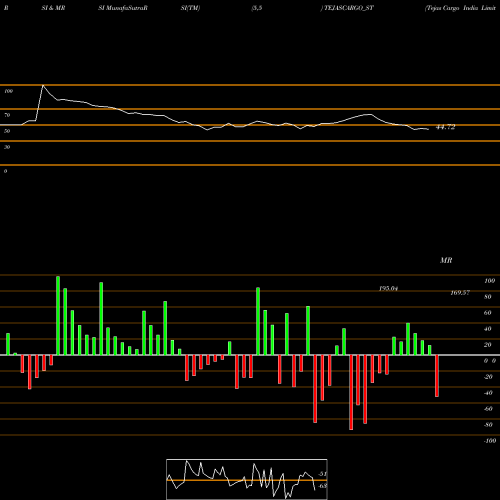
Task: Click the RSI axis label 30
Action: (7, 147)
